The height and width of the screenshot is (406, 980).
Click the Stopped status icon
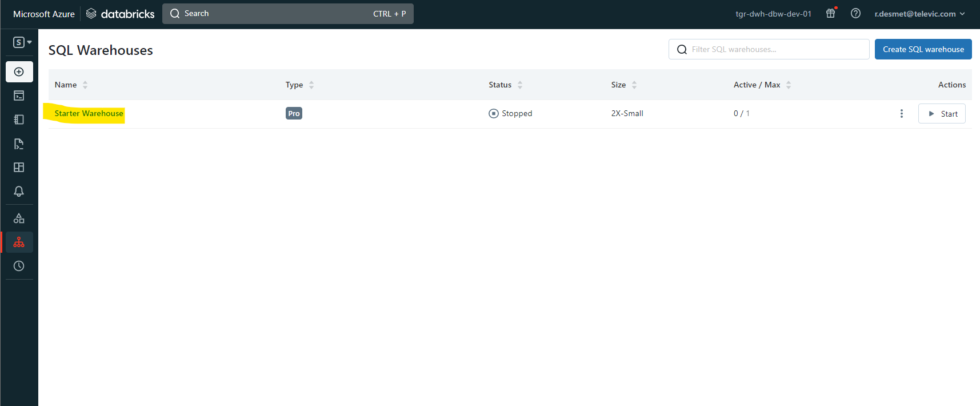[494, 113]
